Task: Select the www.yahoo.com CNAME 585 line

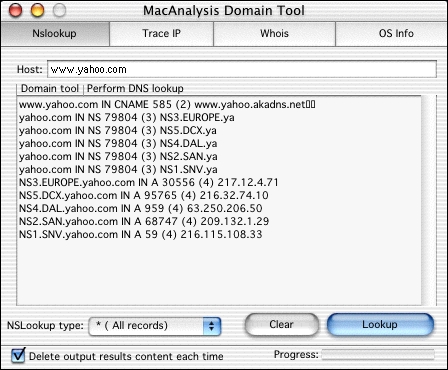Action: pyautogui.click(x=167, y=105)
